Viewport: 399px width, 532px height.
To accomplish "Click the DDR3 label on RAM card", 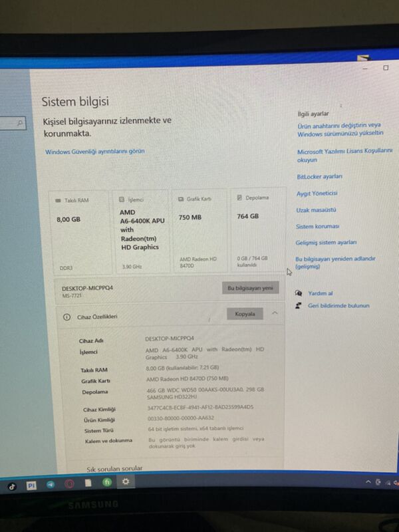I will [x=66, y=268].
